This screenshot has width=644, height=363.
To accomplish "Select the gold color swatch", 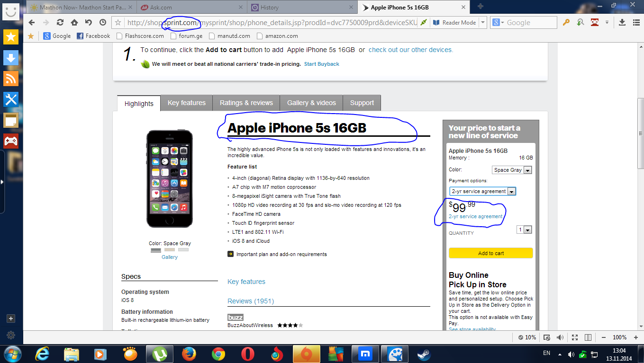I will coord(170,249).
